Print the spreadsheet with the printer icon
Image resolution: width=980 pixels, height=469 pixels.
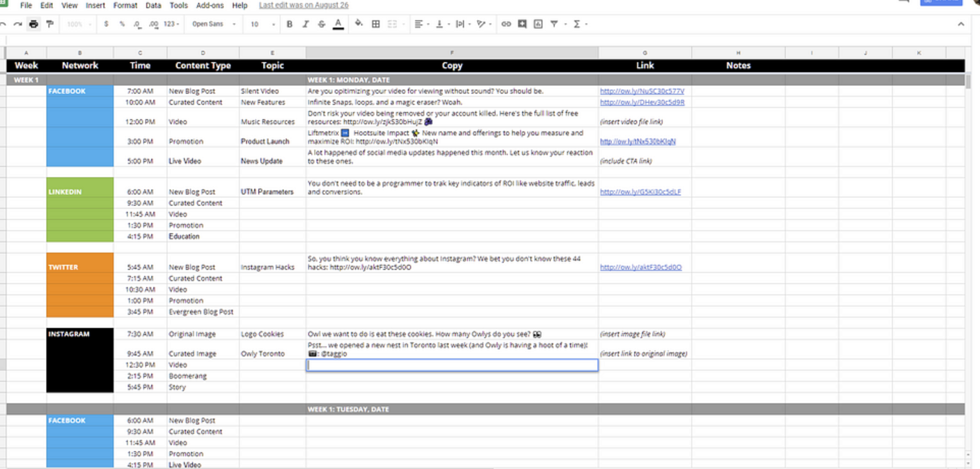point(34,24)
